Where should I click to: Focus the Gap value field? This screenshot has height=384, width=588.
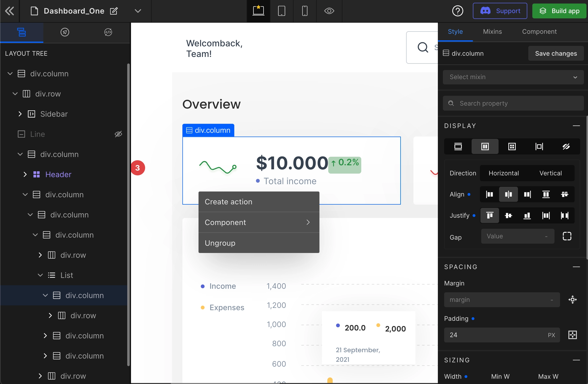coord(517,236)
